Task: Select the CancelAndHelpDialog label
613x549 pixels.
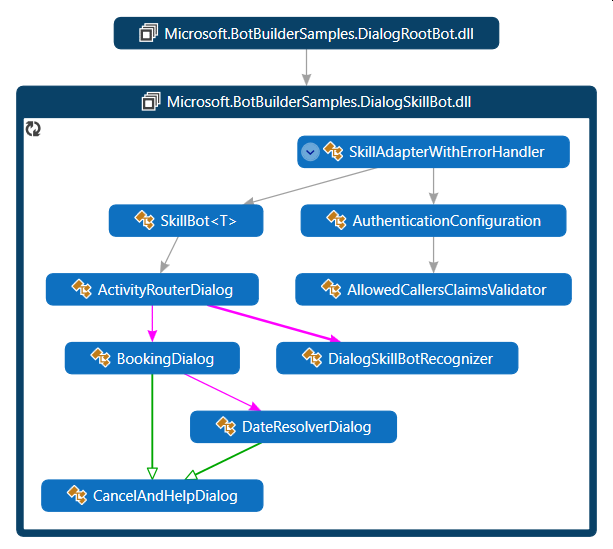Action: coord(165,496)
